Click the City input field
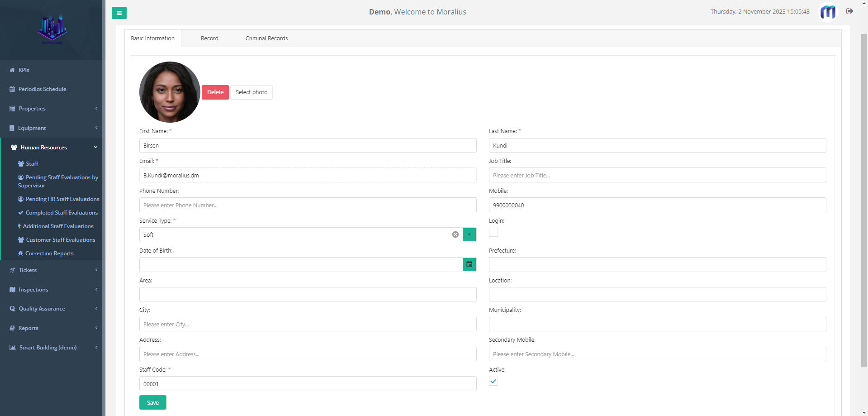 click(x=308, y=324)
